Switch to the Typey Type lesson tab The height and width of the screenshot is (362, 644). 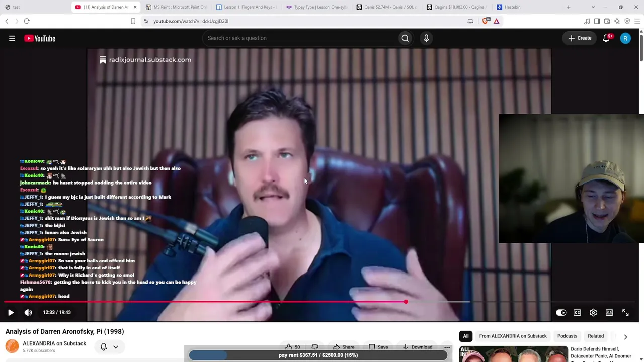click(x=316, y=7)
